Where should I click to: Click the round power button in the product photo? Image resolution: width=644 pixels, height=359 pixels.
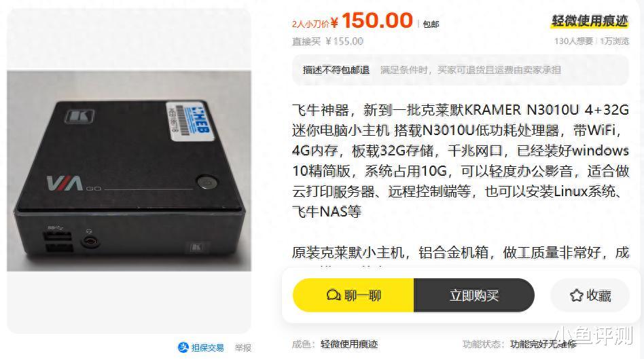tap(207, 182)
